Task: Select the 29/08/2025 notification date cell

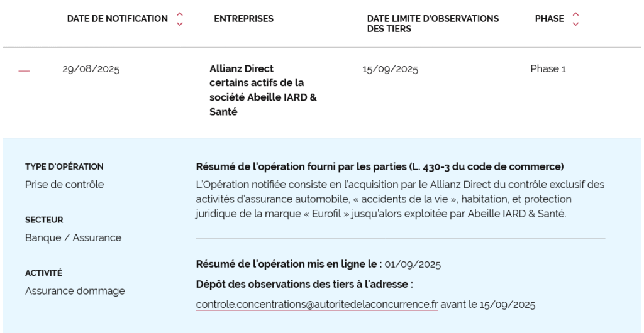Action: tap(91, 69)
